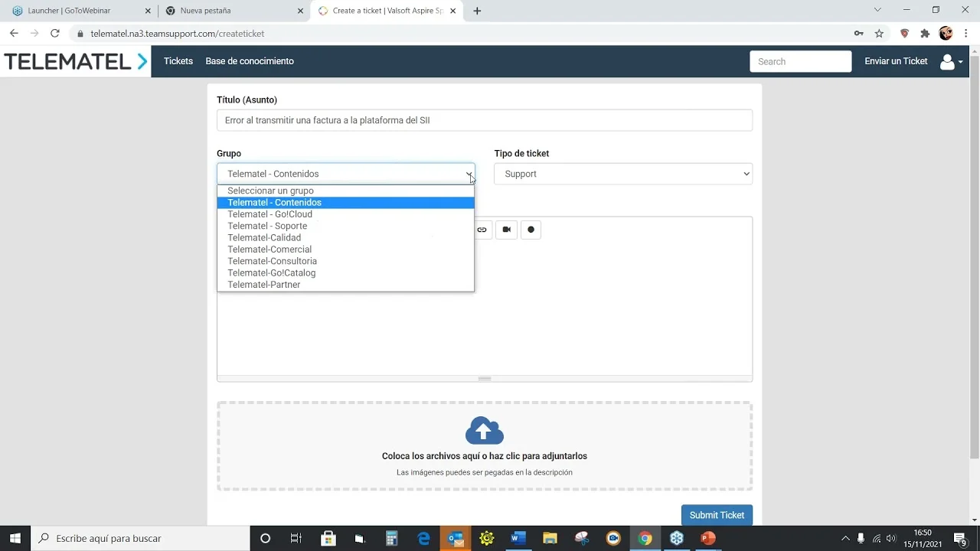Select 'Telematel - Contenidos' from the list
980x551 pixels.
point(345,203)
